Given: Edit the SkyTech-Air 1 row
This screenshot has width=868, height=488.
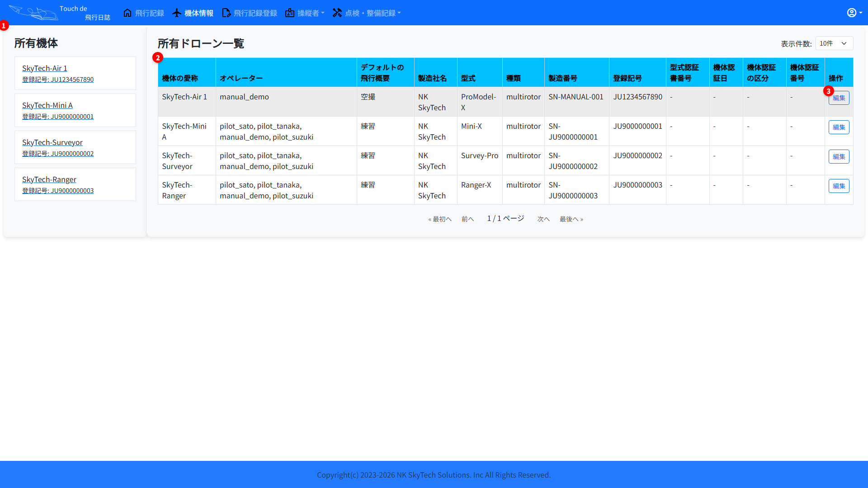Looking at the screenshot, I should 839,98.
